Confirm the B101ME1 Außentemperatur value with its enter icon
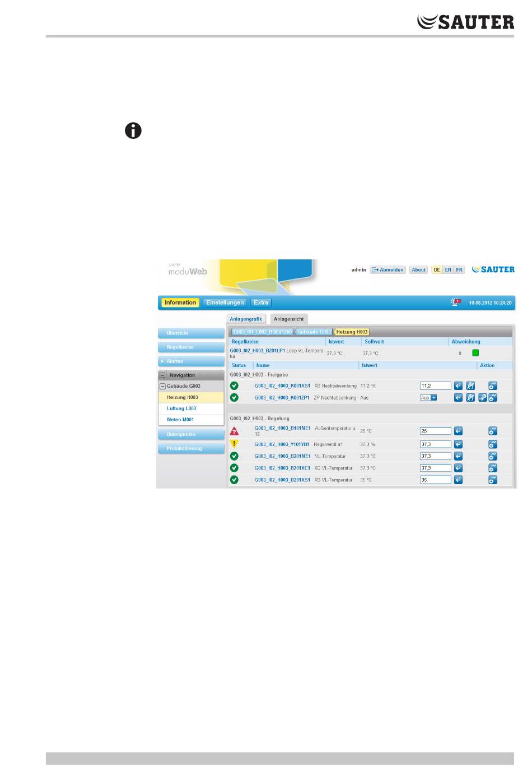This screenshot has height=772, width=532. click(x=458, y=431)
